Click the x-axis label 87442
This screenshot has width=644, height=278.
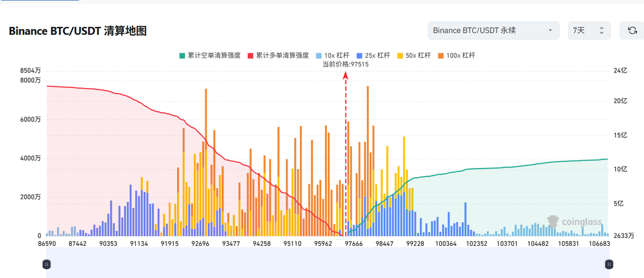tap(77, 243)
